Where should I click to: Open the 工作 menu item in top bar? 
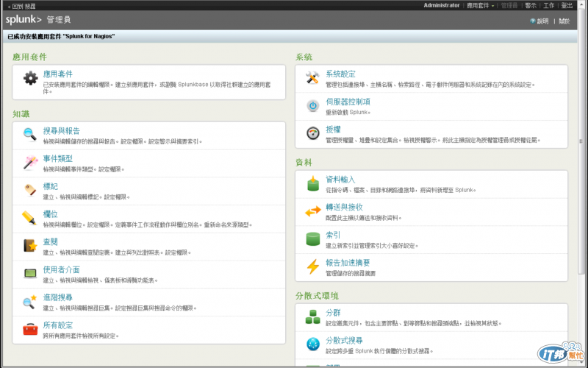[548, 5]
